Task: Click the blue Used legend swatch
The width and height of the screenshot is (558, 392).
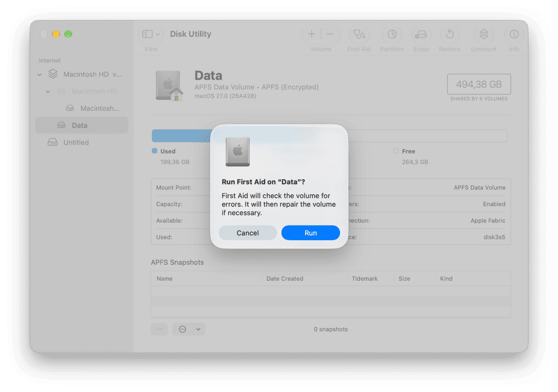Action: pyautogui.click(x=155, y=151)
